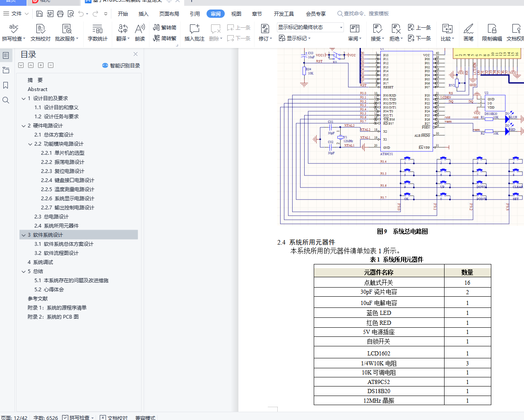This screenshot has width=524, height=420.
Task: Open 会员专享 ribbon tab
Action: [x=316, y=14]
